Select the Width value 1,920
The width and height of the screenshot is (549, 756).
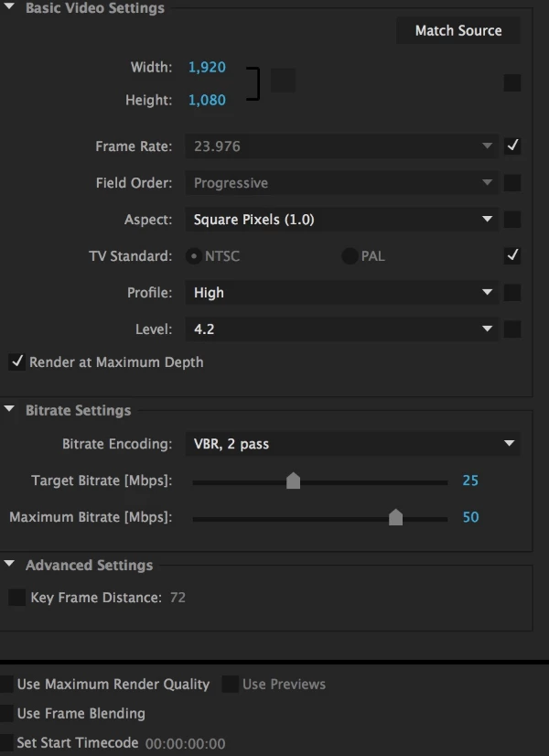point(207,67)
